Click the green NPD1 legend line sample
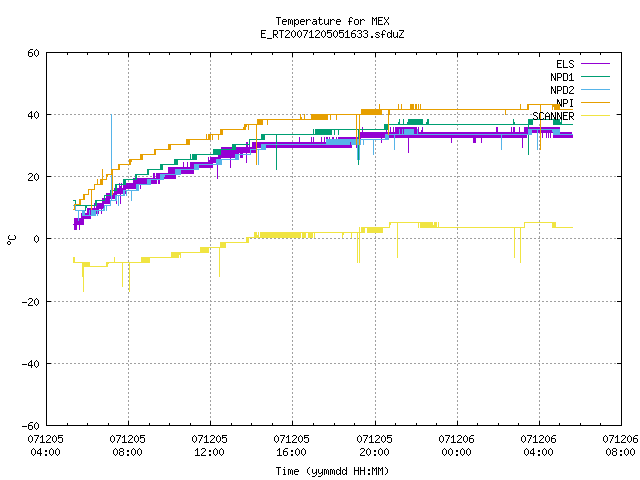Screen dimensions: 640x480 (x=595, y=77)
